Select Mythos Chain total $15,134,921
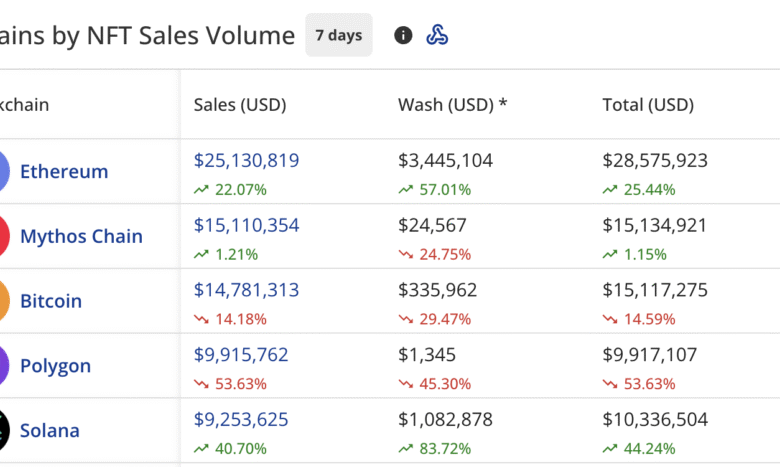 655,225
